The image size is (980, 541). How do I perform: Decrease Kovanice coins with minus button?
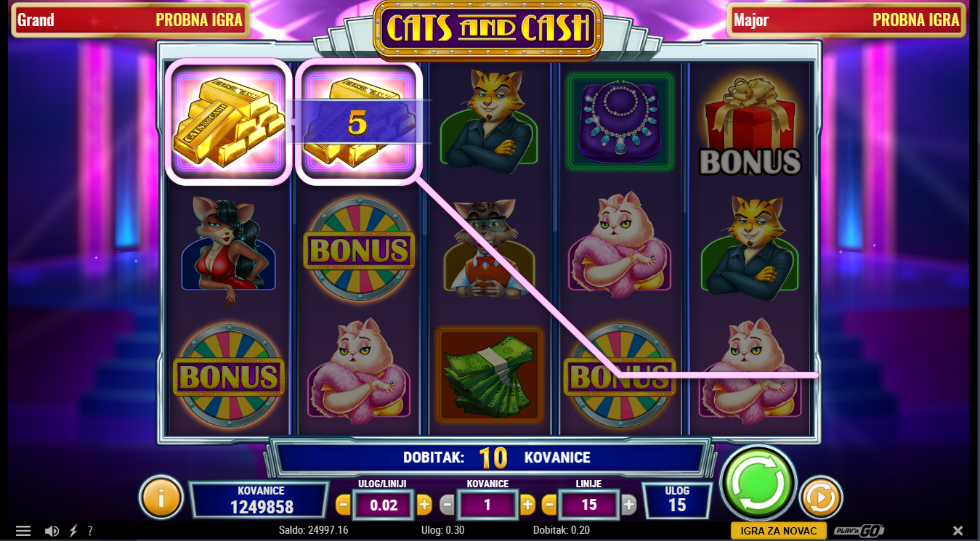448,505
